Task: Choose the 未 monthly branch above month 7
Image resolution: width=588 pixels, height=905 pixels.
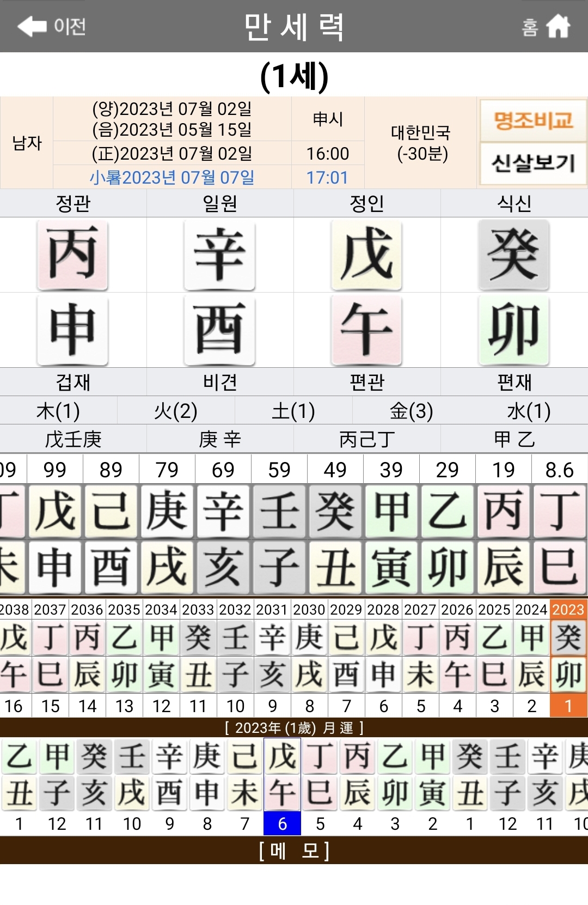Action: (x=244, y=793)
